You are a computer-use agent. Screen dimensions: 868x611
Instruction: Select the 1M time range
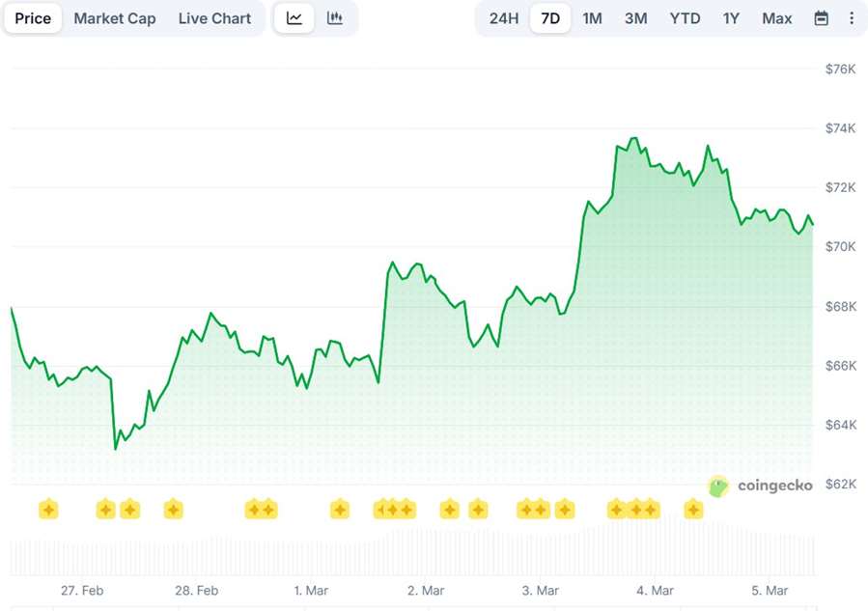point(592,18)
